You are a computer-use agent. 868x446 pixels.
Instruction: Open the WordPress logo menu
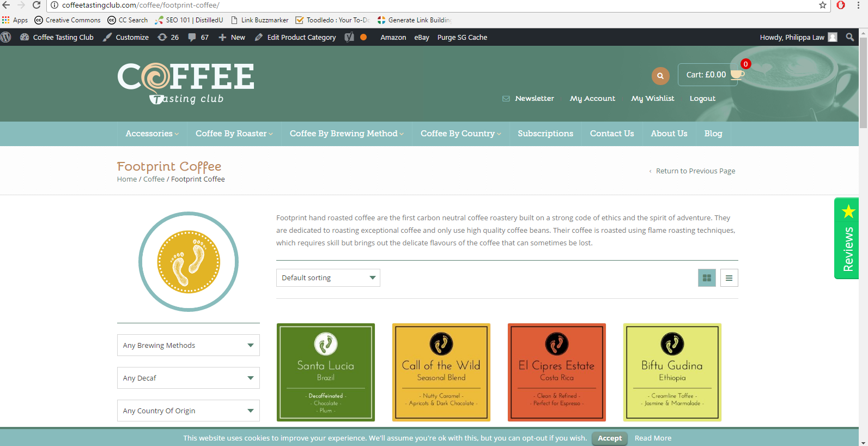pos(6,37)
